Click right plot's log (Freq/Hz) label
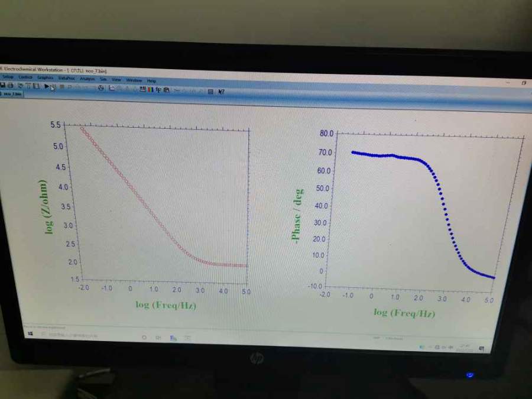This screenshot has width=532, height=399. click(404, 313)
